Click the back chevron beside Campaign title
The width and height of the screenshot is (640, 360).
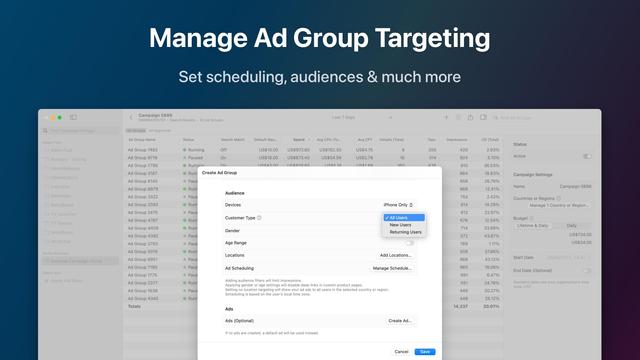click(131, 118)
